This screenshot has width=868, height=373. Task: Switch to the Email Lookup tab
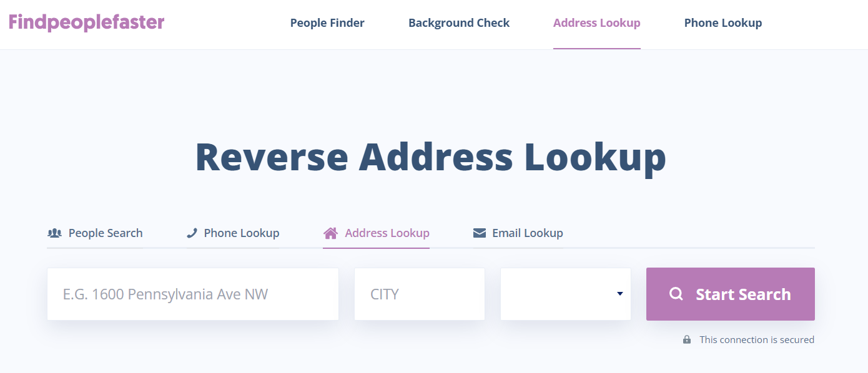(518, 233)
